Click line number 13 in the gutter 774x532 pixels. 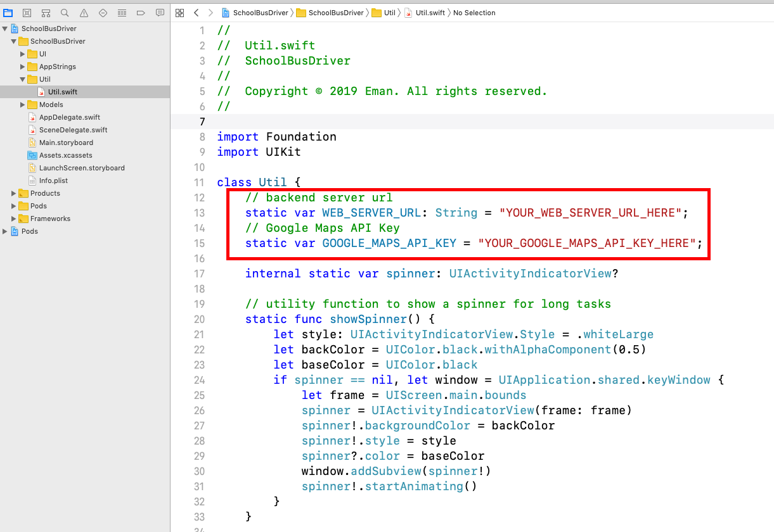click(x=200, y=213)
